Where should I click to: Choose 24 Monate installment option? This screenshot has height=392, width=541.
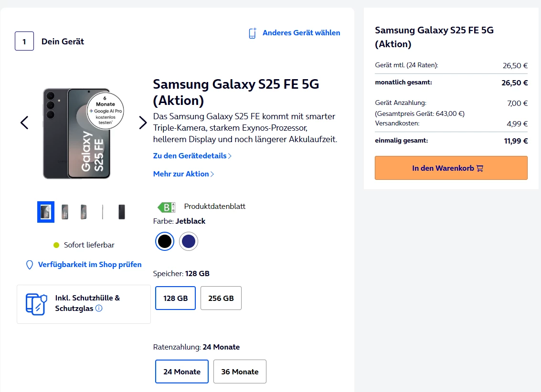coord(182,371)
